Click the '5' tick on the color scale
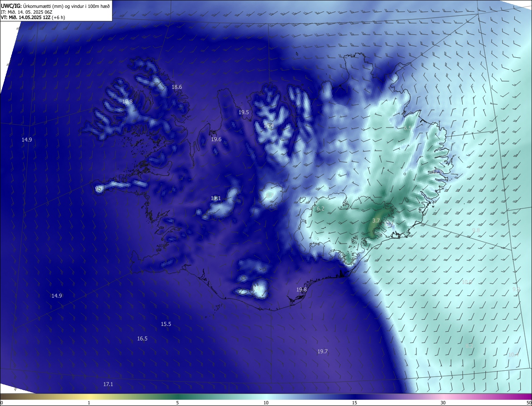Viewport: 532px width, 406px height. (177, 403)
